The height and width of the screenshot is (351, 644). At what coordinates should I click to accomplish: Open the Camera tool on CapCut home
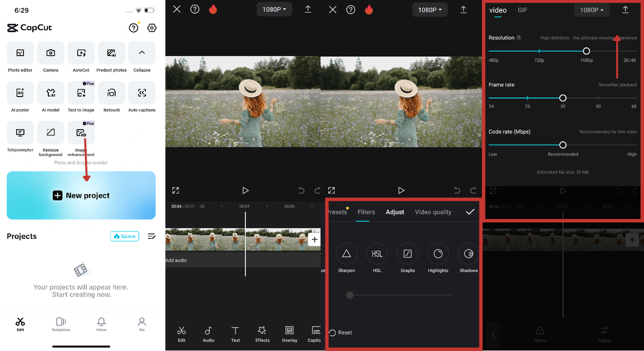pos(50,57)
